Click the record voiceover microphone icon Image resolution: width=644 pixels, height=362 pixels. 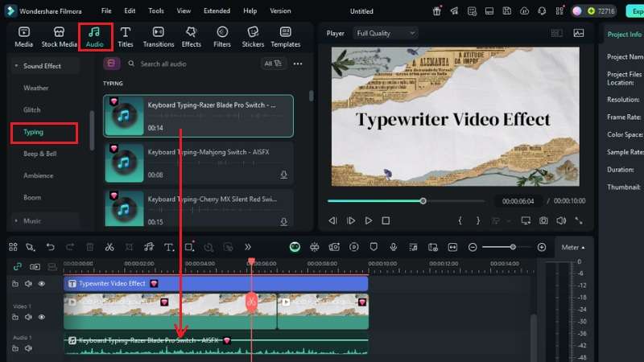(394, 247)
